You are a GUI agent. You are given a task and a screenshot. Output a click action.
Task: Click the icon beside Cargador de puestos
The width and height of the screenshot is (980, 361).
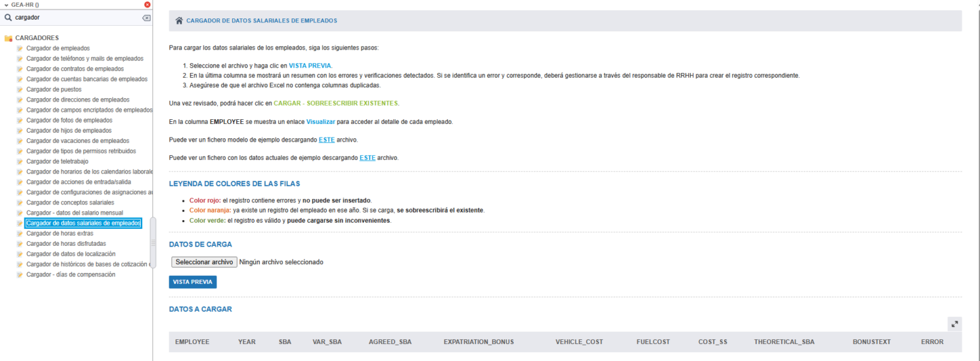point(20,89)
